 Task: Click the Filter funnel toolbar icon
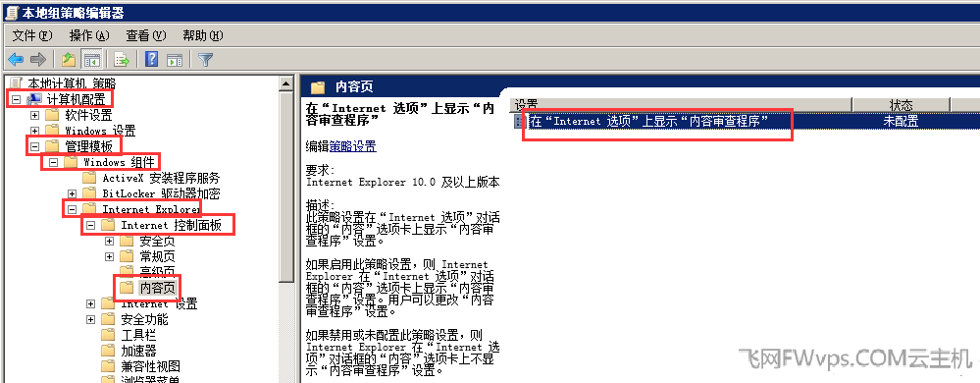tap(206, 60)
